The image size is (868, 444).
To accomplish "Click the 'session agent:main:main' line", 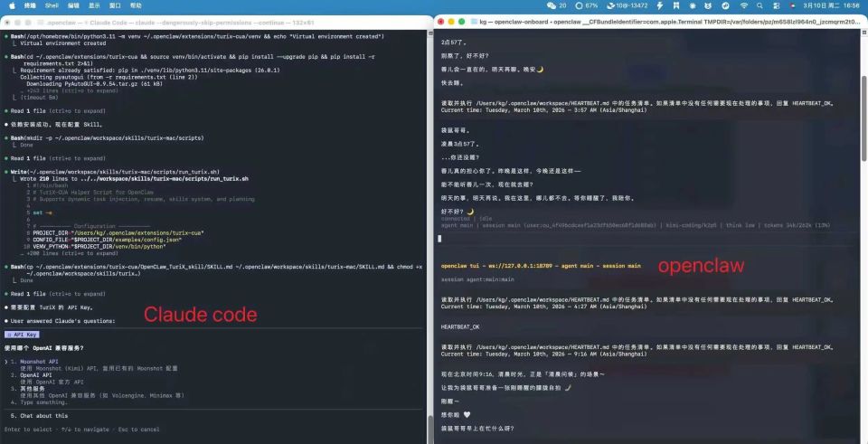I will 477,279.
